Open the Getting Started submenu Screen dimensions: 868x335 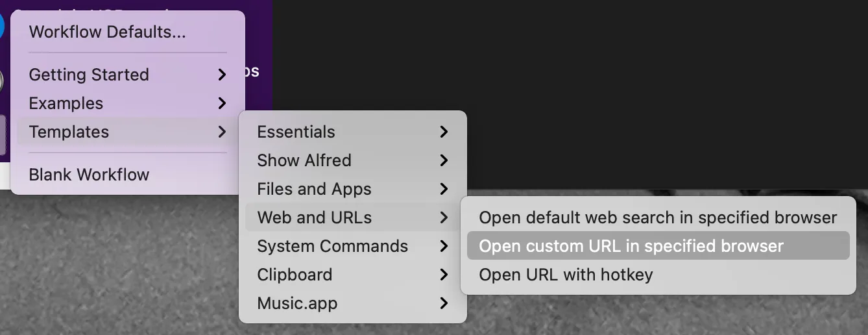pos(89,75)
